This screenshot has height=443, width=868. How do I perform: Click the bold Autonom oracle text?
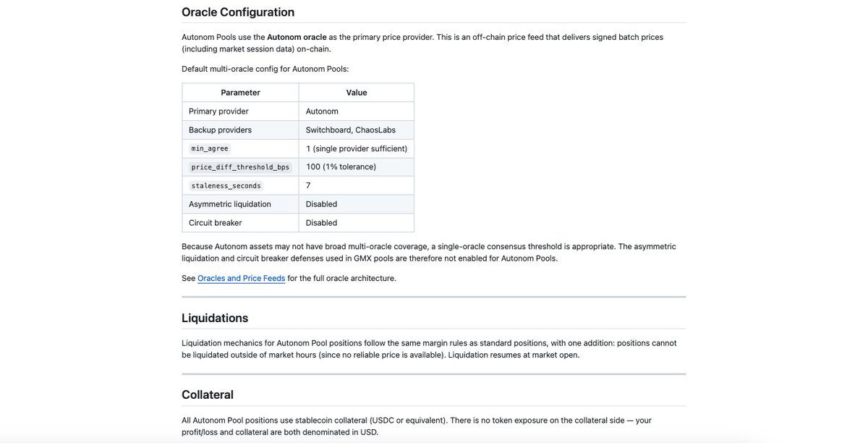tap(297, 37)
